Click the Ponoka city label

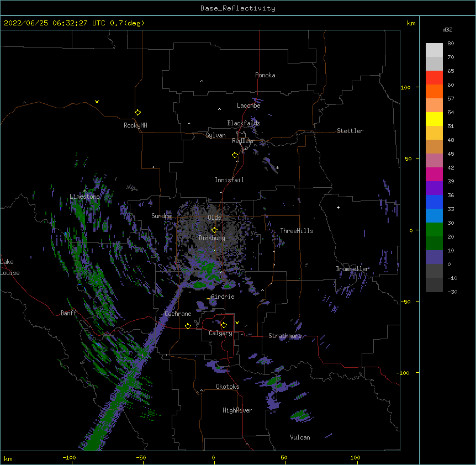(x=265, y=75)
